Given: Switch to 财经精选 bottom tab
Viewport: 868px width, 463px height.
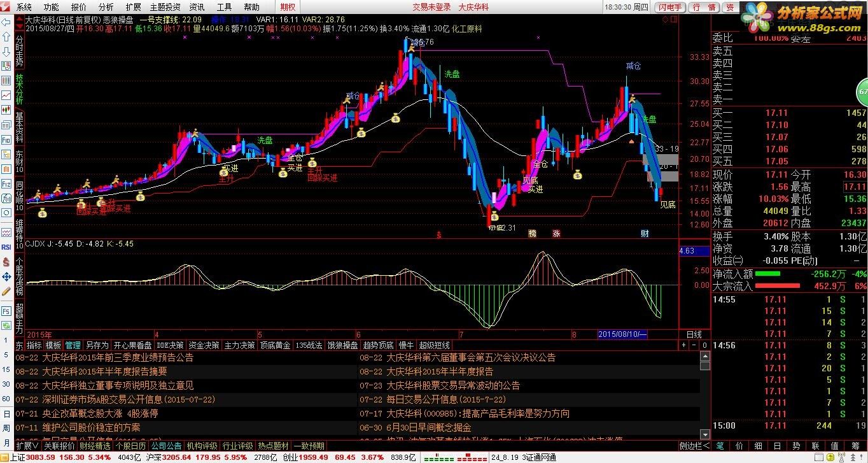Looking at the screenshot, I should [x=94, y=446].
